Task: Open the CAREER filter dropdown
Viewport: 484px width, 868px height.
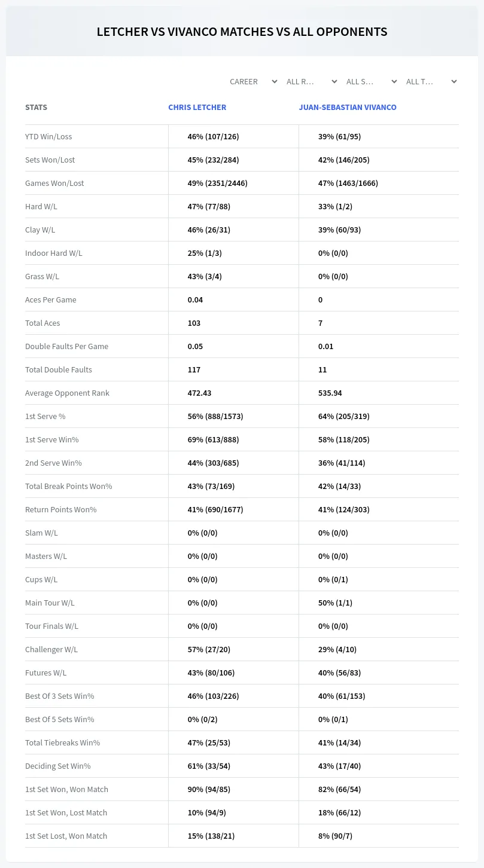Action: (253, 82)
